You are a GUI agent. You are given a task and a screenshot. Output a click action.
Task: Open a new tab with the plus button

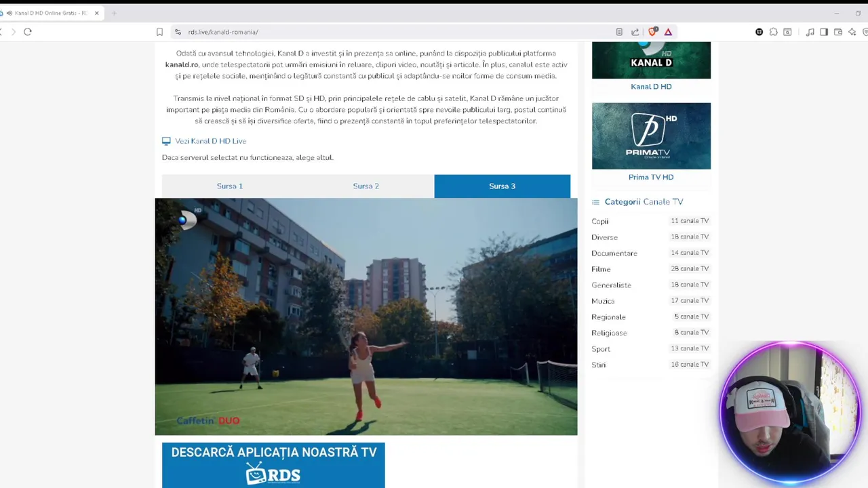tap(114, 13)
